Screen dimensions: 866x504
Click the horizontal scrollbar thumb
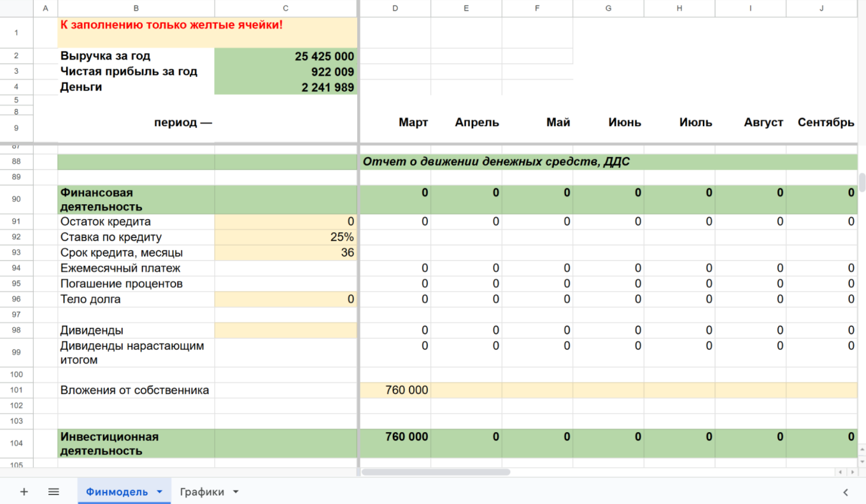point(436,472)
